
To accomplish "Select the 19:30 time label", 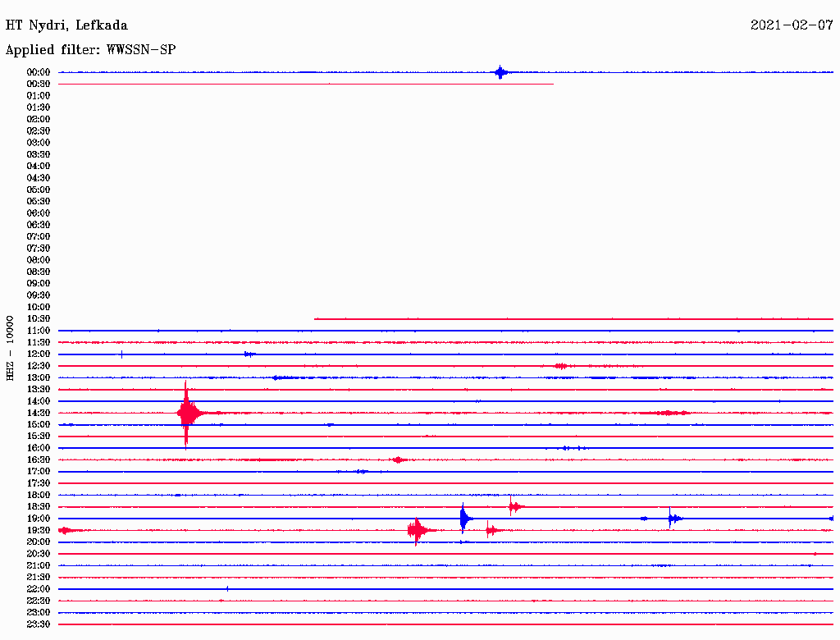I will point(39,530).
